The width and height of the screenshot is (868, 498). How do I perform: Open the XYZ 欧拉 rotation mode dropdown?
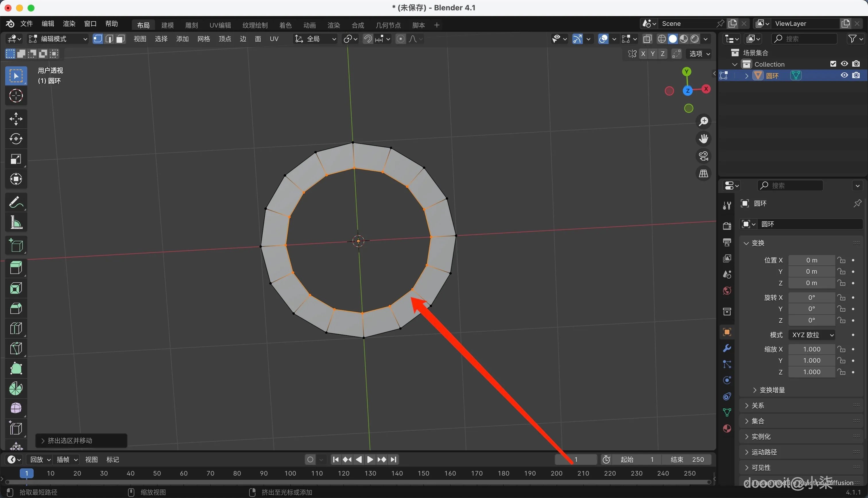click(812, 335)
